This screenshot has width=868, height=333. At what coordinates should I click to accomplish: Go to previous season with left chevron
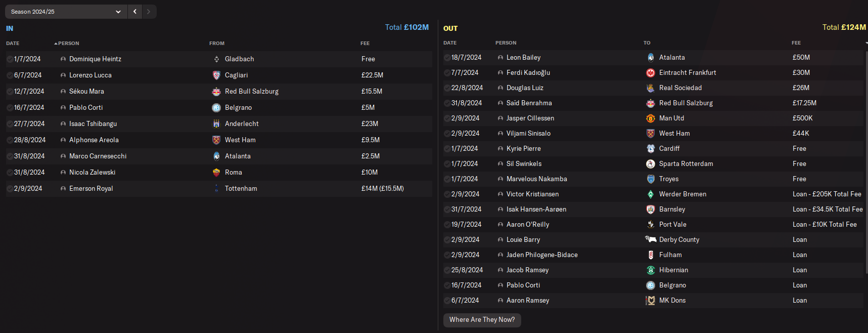135,12
